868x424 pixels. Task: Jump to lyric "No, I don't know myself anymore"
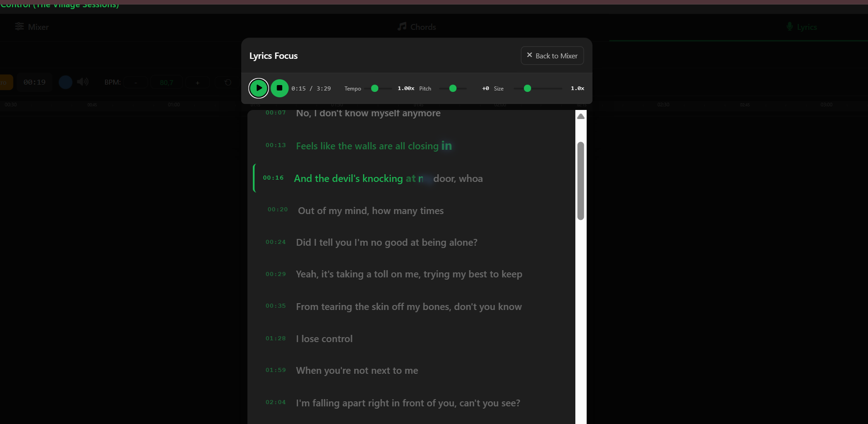[368, 113]
